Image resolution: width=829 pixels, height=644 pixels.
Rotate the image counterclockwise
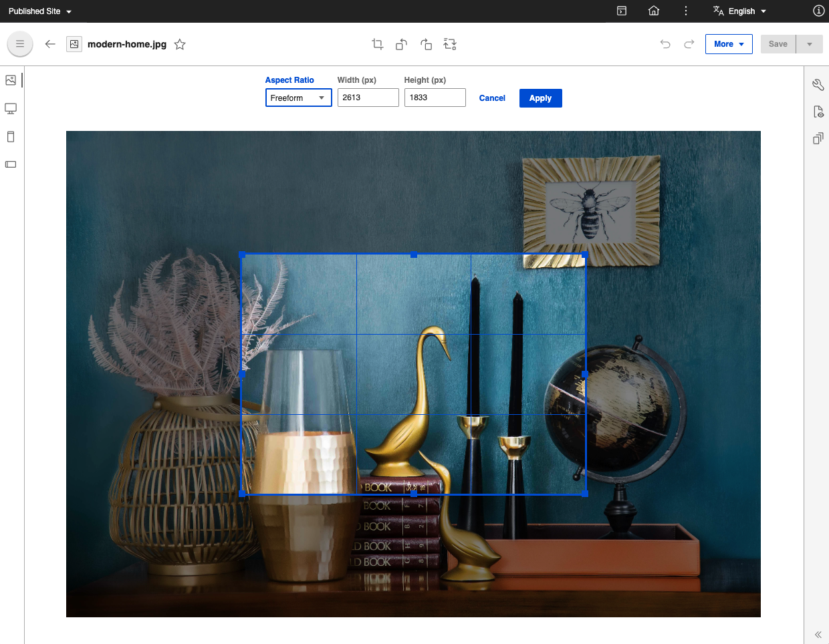401,43
